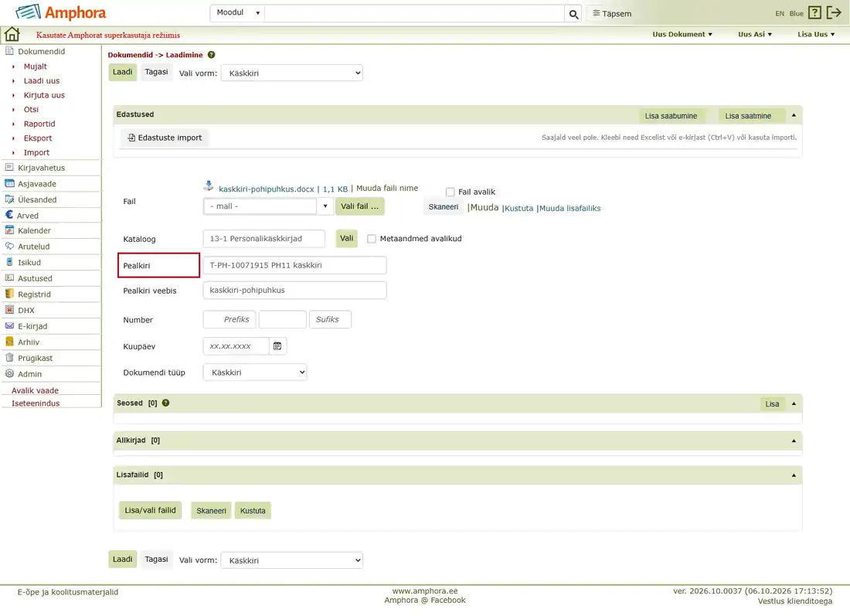Open Admin gear icon in sidebar
Screen dimensions: 850x616
[9, 373]
